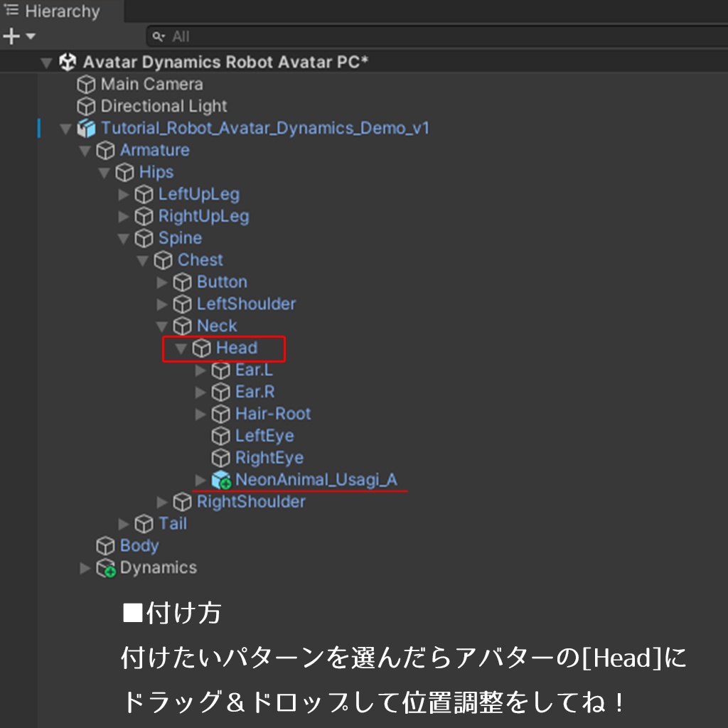
Task: Select the Directional Light object
Action: tap(164, 106)
